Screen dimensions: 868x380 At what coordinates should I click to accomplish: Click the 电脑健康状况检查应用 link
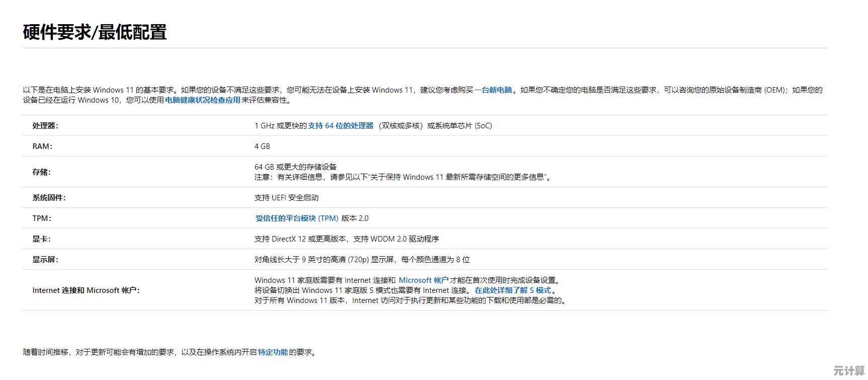point(202,100)
